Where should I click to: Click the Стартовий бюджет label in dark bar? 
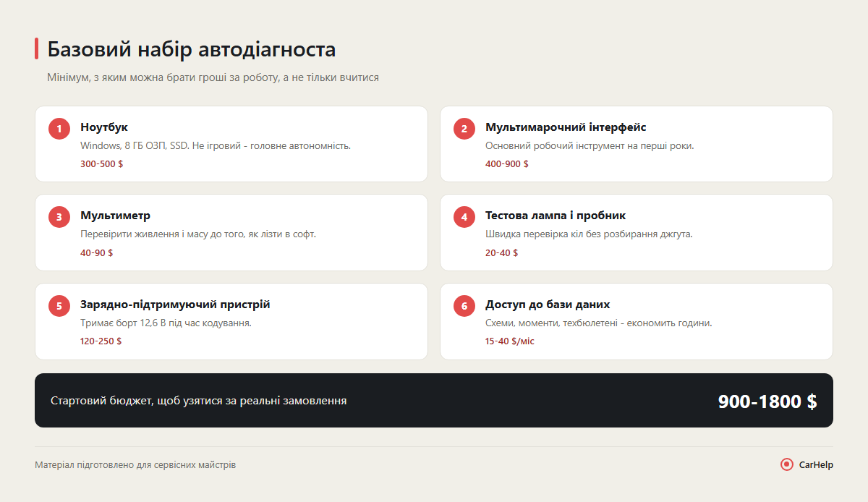coord(199,401)
